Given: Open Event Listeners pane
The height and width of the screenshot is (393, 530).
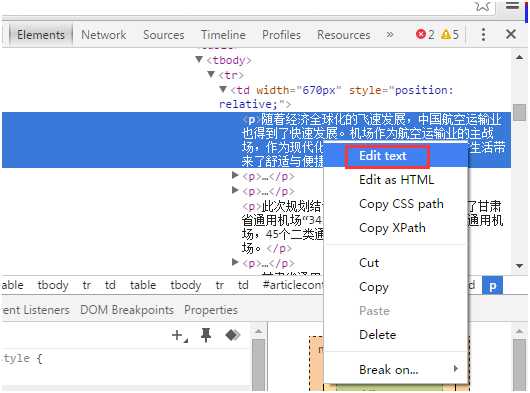Looking at the screenshot, I should pos(35,310).
